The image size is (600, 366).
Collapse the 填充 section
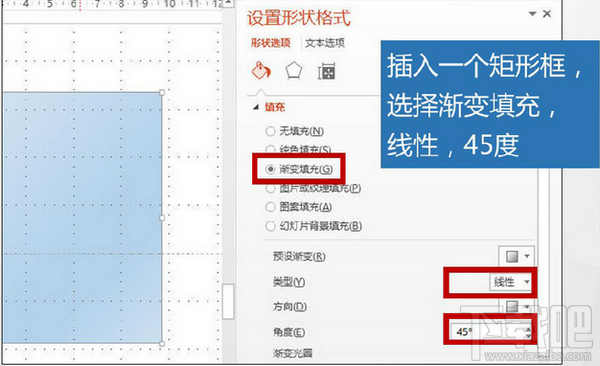click(256, 107)
